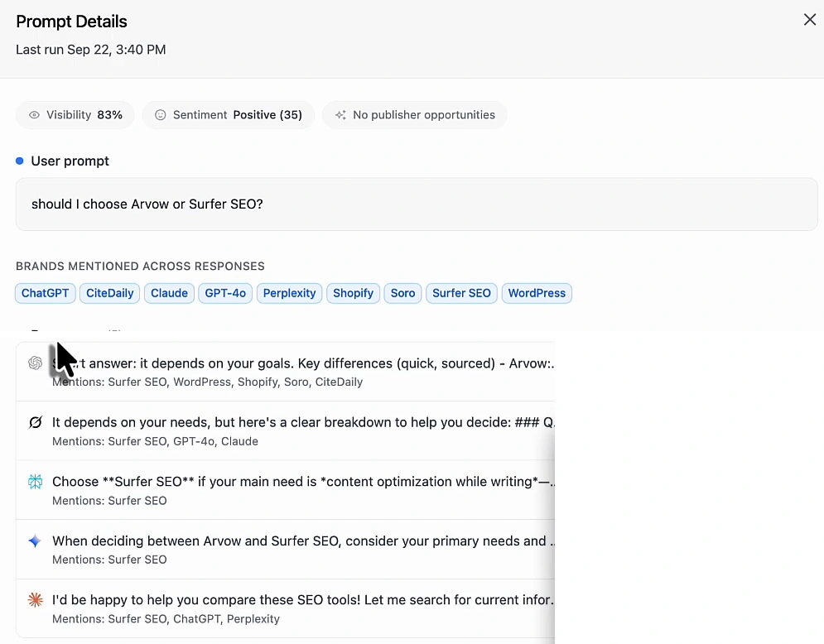Open response 'it depends on your goals'
Screen dimensions: 824x644
(x=286, y=372)
